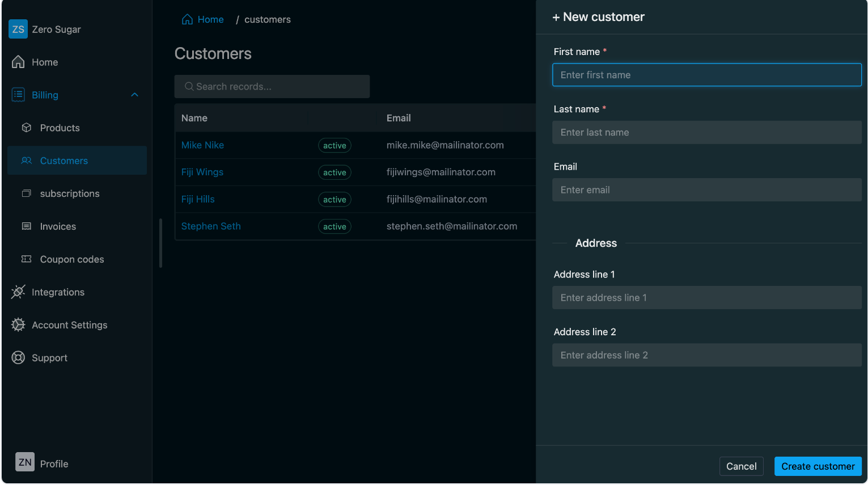Click the Support lifebuoy icon
This screenshot has height=485, width=868.
tap(18, 358)
